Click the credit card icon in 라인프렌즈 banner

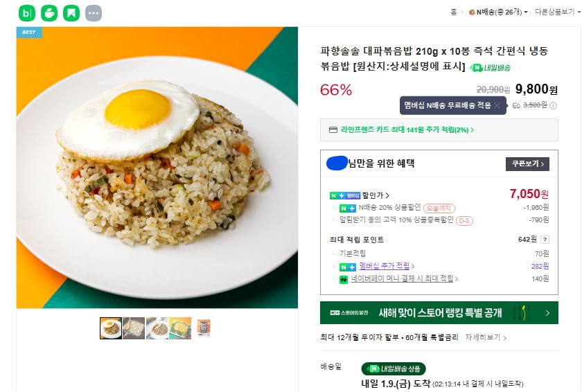point(333,130)
